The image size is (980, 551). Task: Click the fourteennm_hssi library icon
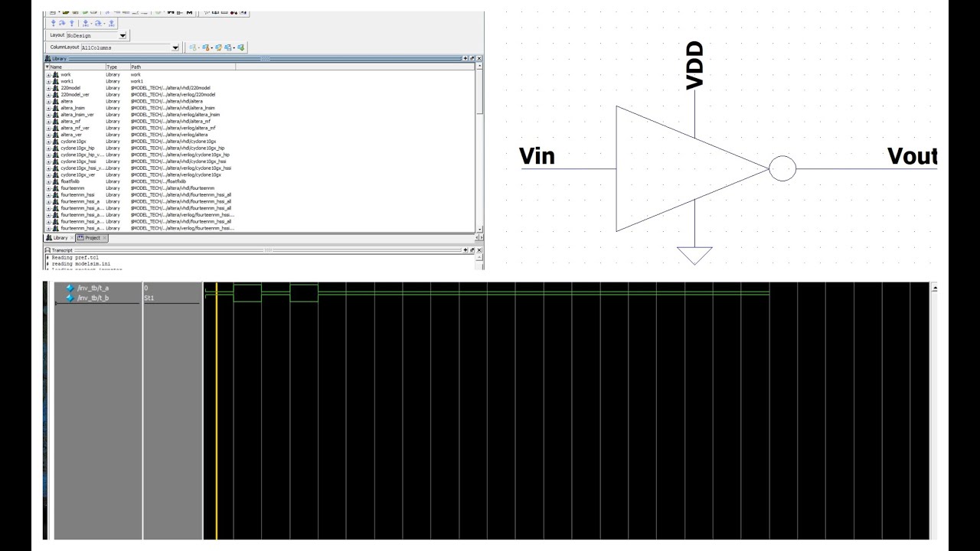point(55,194)
